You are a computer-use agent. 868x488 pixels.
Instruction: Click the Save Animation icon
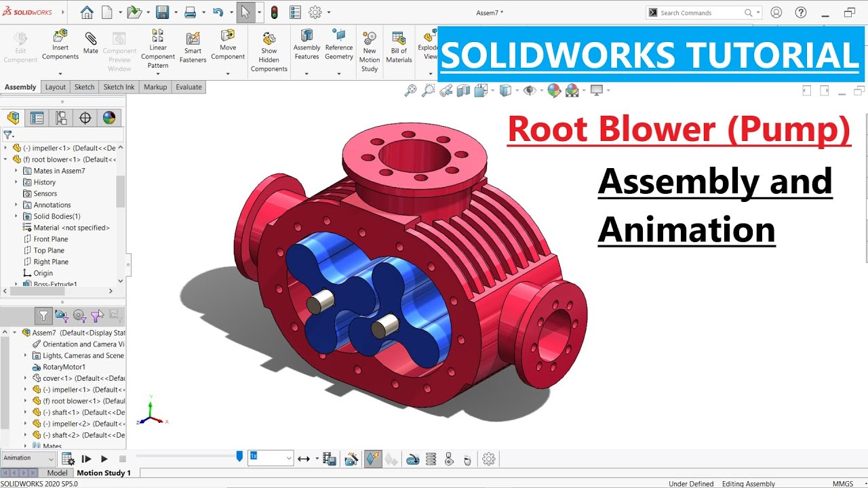tap(330, 459)
